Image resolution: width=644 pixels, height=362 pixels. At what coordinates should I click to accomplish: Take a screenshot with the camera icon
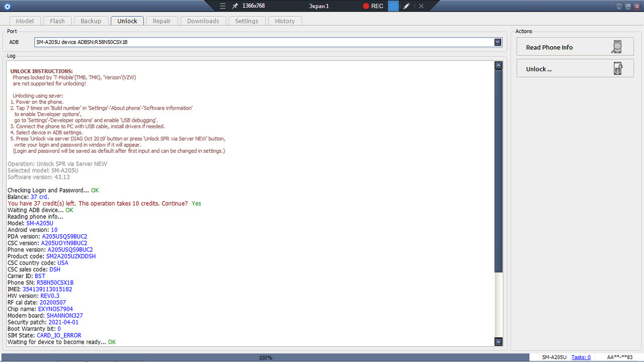click(393, 6)
